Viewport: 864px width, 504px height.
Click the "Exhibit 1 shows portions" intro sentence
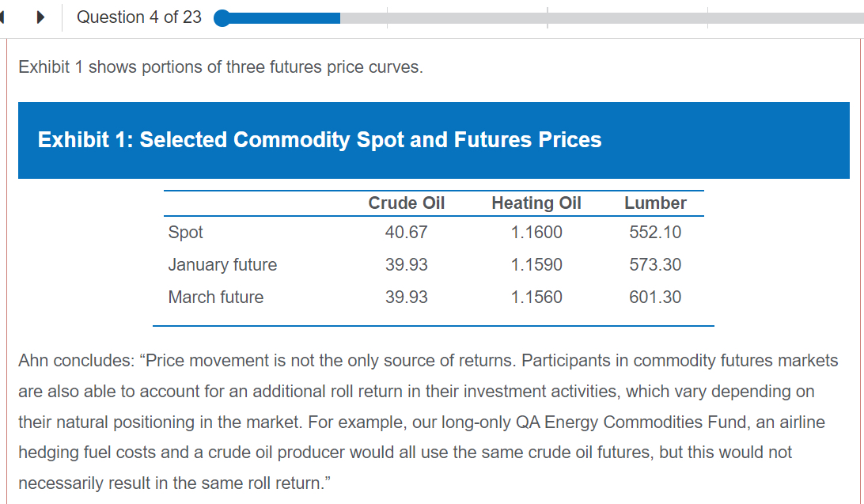point(221,67)
